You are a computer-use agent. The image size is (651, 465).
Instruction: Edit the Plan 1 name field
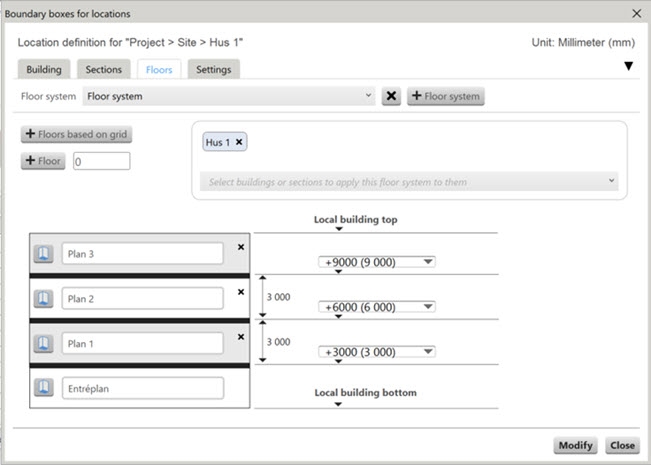142,343
